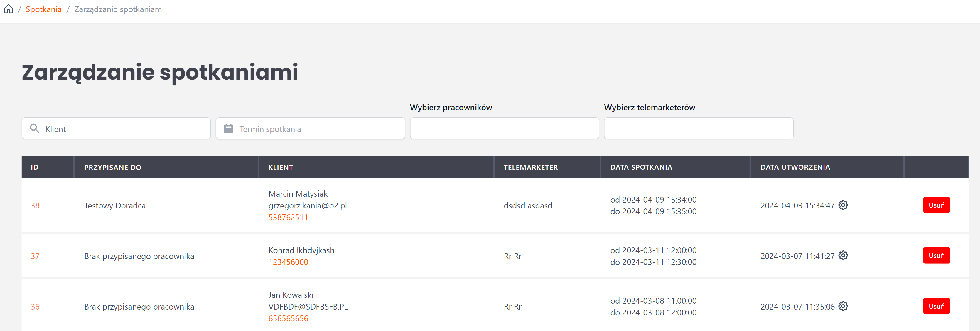Focus the Klient search input

pyautogui.click(x=122, y=129)
